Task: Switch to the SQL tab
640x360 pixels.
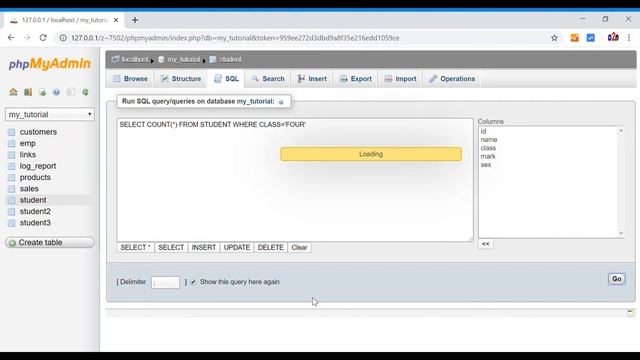Action: pos(227,79)
